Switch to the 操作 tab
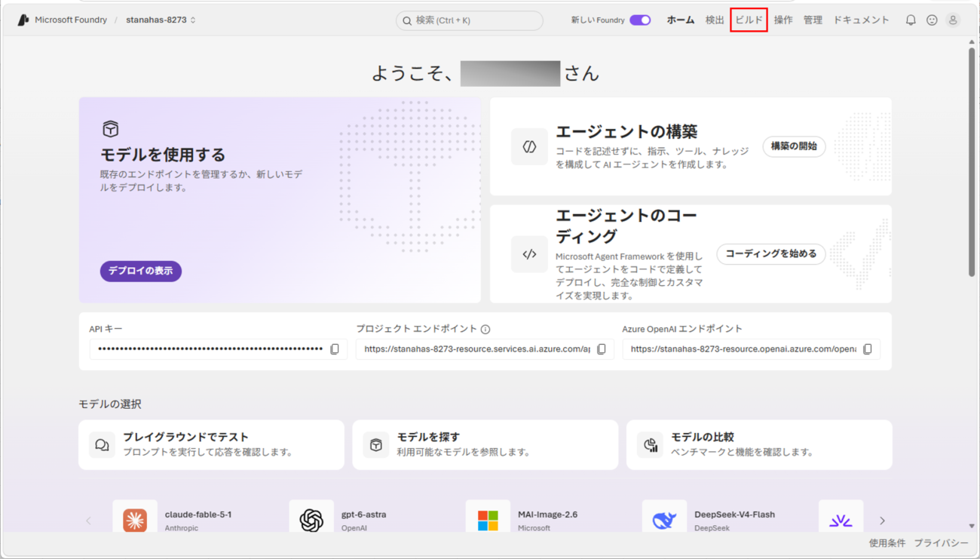Image resolution: width=980 pixels, height=559 pixels. tap(783, 20)
